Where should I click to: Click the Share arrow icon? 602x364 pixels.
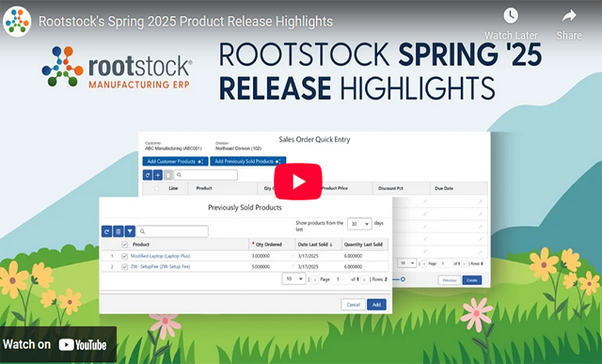[x=569, y=16]
